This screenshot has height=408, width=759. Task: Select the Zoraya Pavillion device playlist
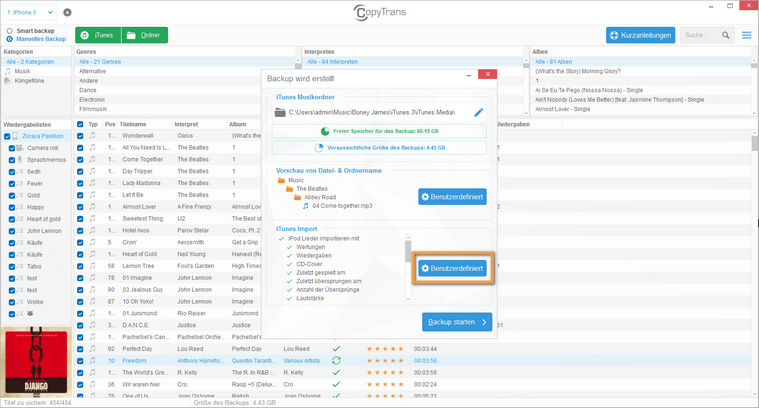tap(43, 136)
